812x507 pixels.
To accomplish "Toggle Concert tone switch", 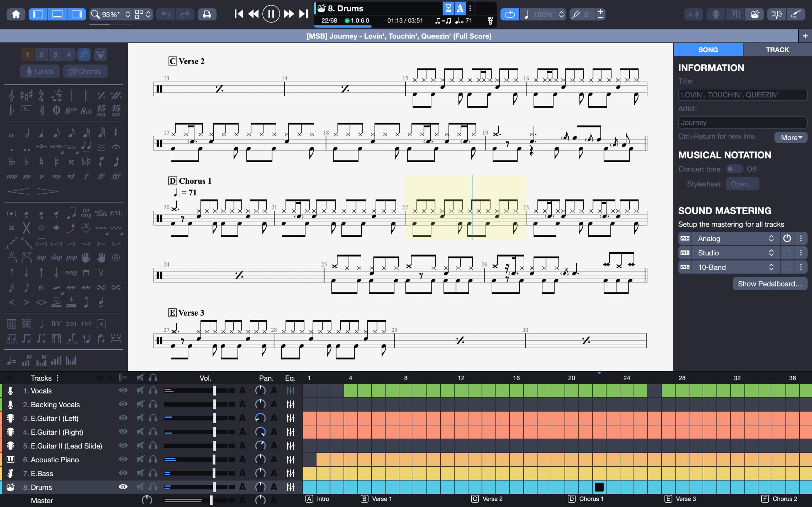I will pyautogui.click(x=734, y=169).
